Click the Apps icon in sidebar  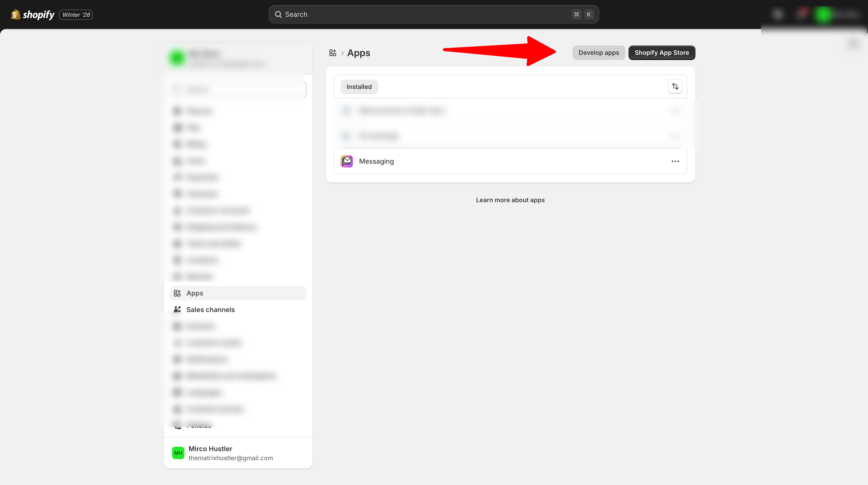pos(177,293)
